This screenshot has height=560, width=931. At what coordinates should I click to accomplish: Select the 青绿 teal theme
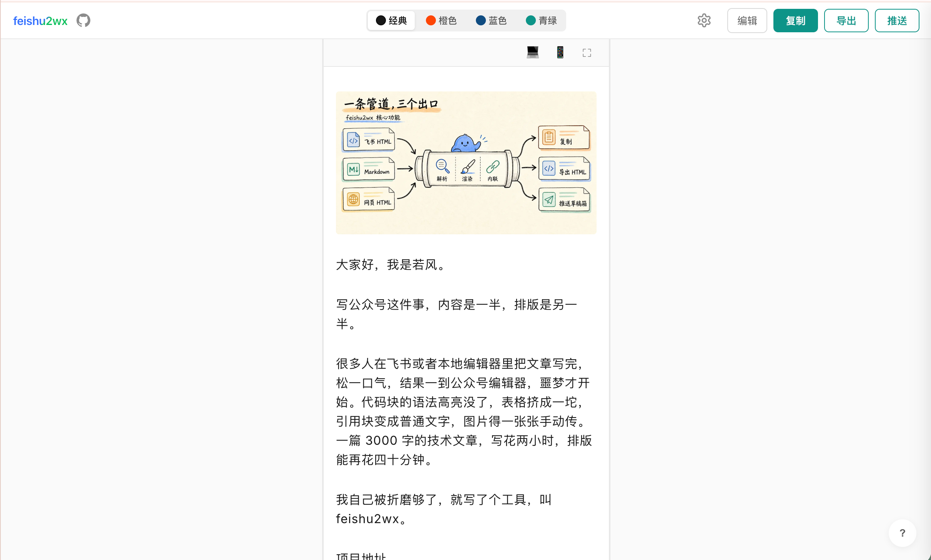click(x=542, y=21)
